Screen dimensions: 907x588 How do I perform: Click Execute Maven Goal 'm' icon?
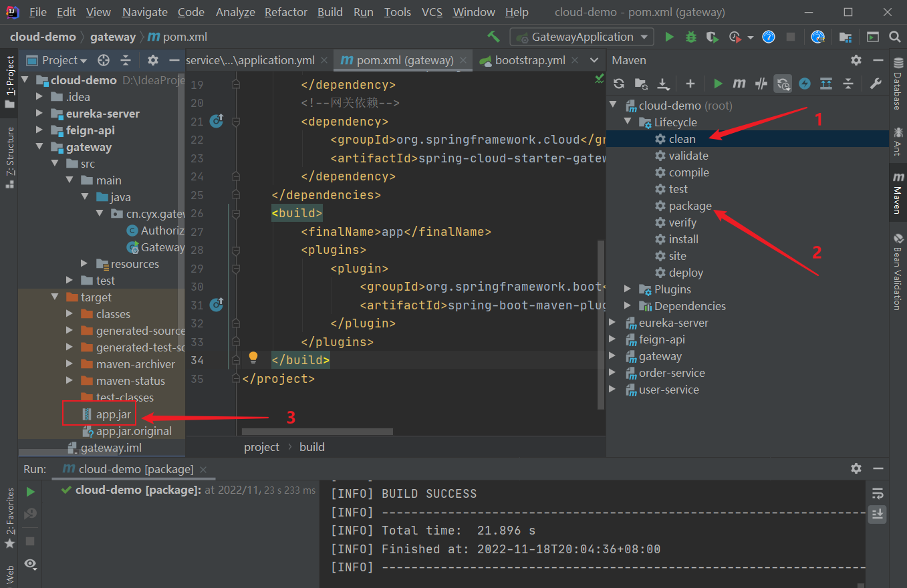739,84
